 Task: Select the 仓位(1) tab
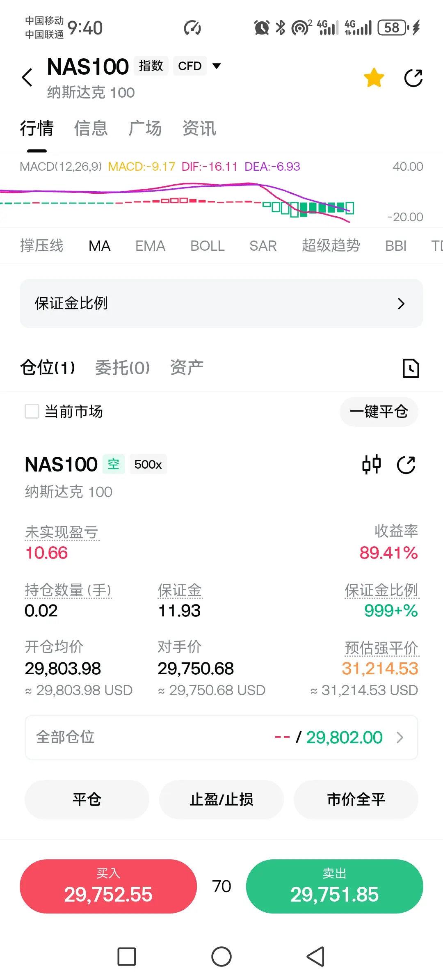coord(48,367)
